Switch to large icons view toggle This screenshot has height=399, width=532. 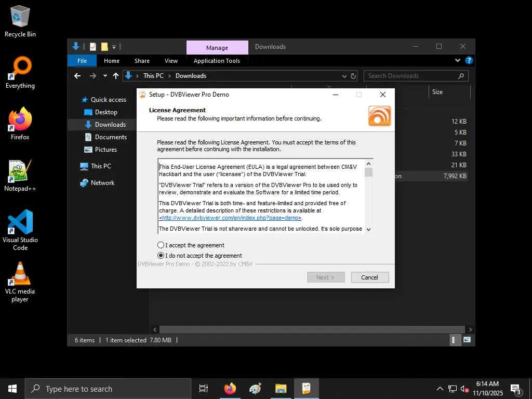click(x=467, y=340)
